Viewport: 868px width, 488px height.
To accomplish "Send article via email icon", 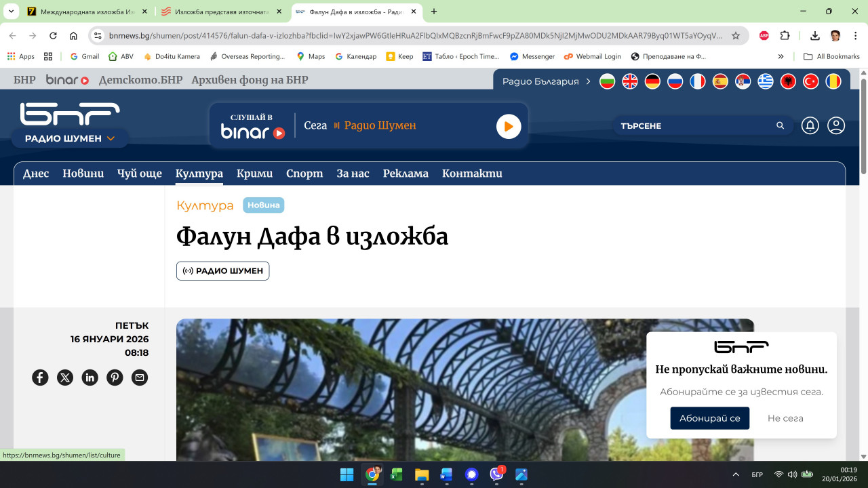I will tap(140, 378).
